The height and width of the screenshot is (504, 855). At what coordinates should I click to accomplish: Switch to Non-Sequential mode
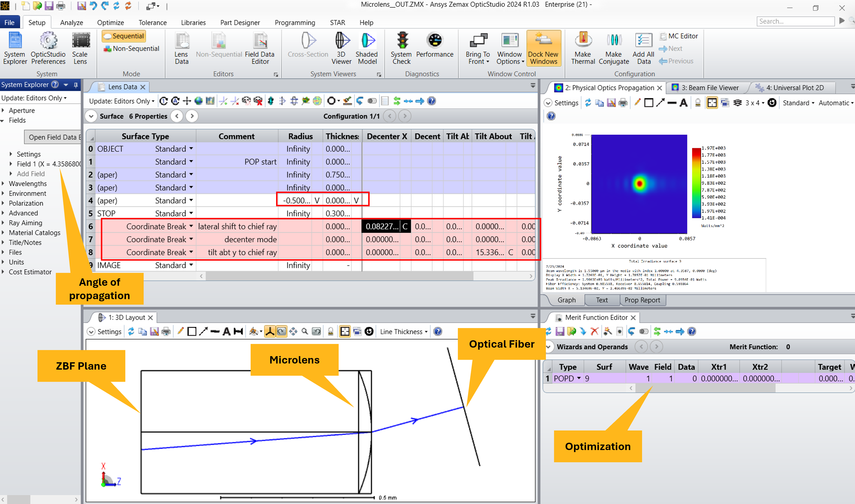(131, 48)
